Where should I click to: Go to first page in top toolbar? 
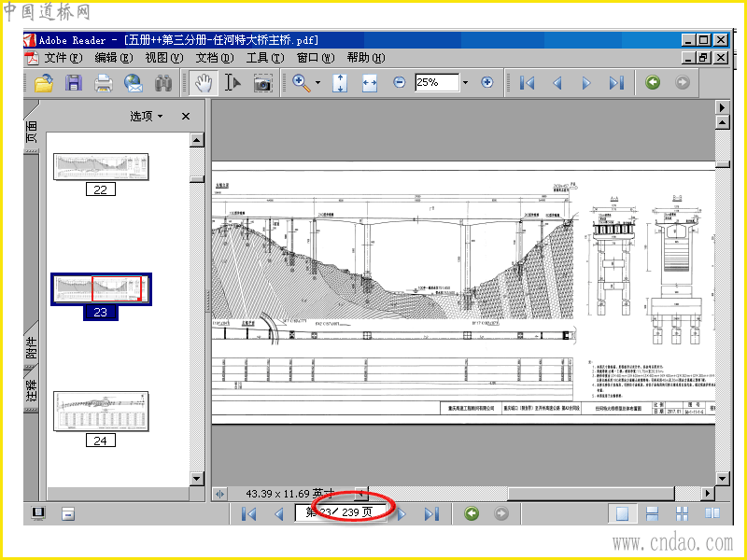point(527,83)
